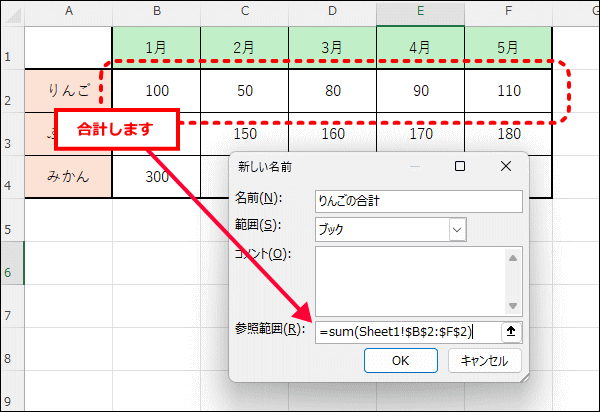Click the みかん row label cell
Screen dimensions: 600x412
[x=68, y=177]
